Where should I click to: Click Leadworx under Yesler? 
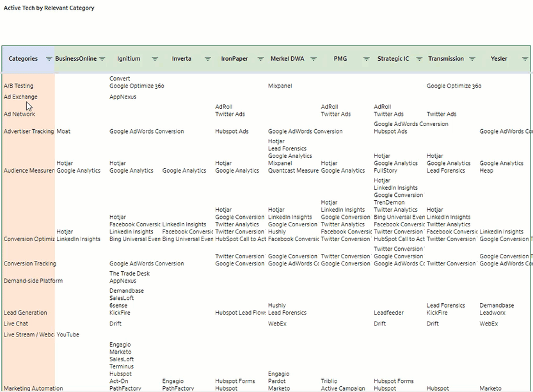pos(492,313)
